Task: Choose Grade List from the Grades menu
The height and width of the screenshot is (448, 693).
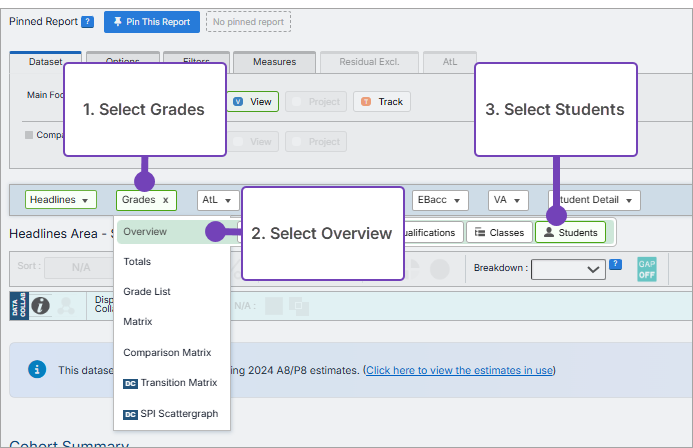Action: point(147,292)
